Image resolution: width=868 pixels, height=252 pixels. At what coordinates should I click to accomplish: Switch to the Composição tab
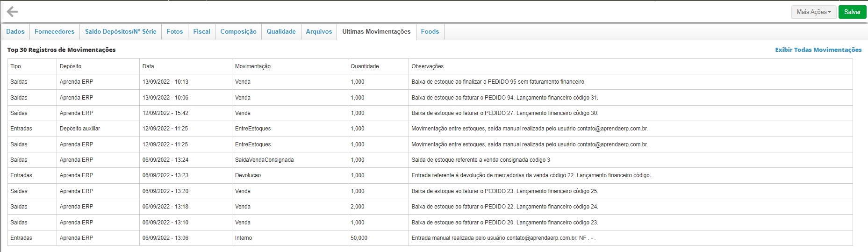tap(238, 32)
